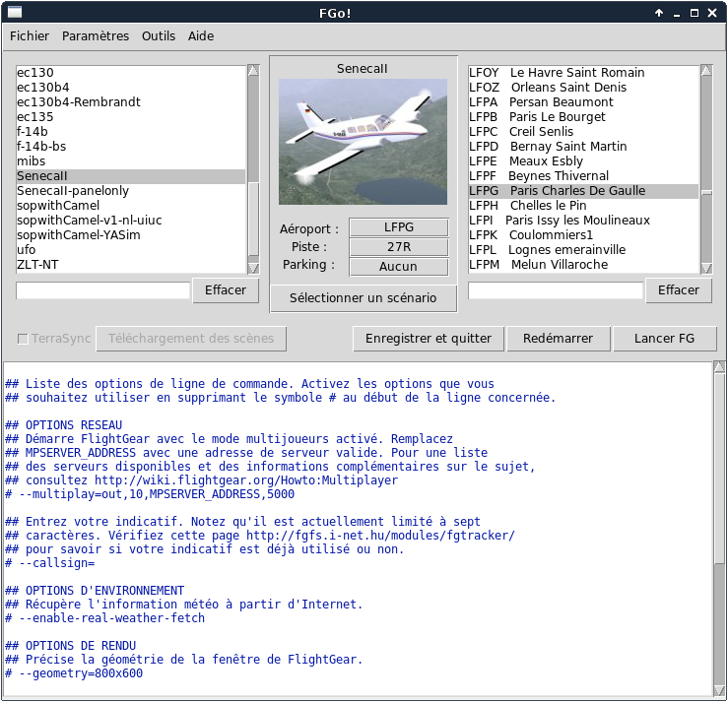Close the FGo! window
This screenshot has width=728, height=702.
click(x=712, y=13)
